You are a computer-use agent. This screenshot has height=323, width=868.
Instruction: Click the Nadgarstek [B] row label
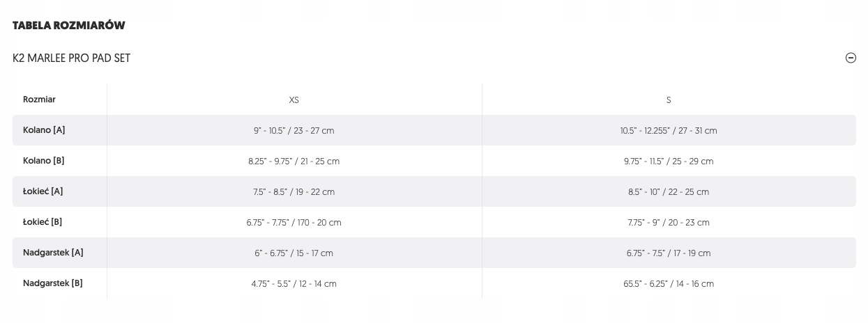click(x=53, y=283)
